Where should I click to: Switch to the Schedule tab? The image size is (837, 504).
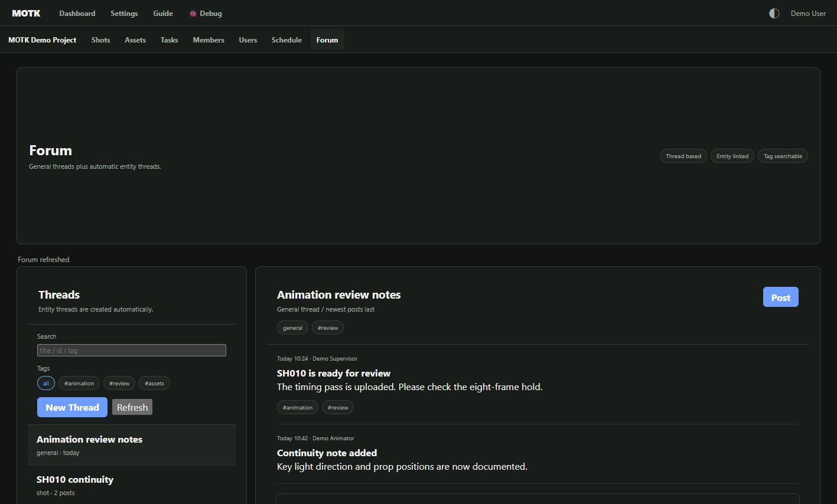286,40
